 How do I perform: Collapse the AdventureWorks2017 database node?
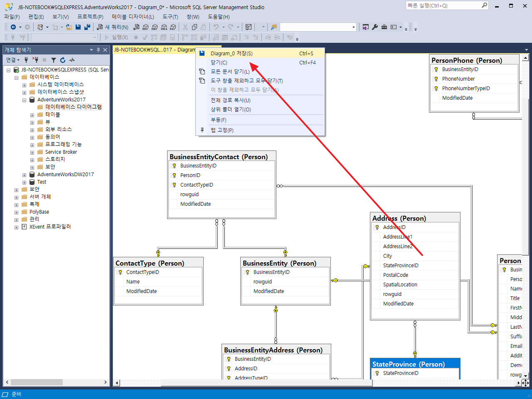(24, 100)
